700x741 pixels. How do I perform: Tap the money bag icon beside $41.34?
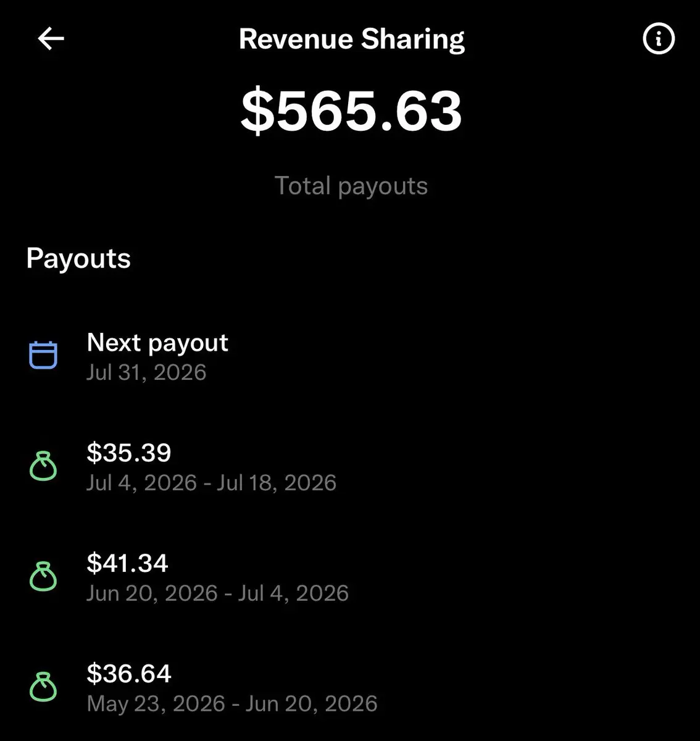[43, 576]
